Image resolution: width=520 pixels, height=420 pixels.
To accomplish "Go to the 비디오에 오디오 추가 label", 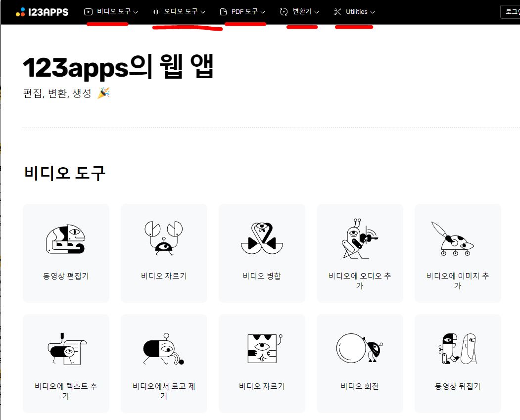I will click(360, 280).
